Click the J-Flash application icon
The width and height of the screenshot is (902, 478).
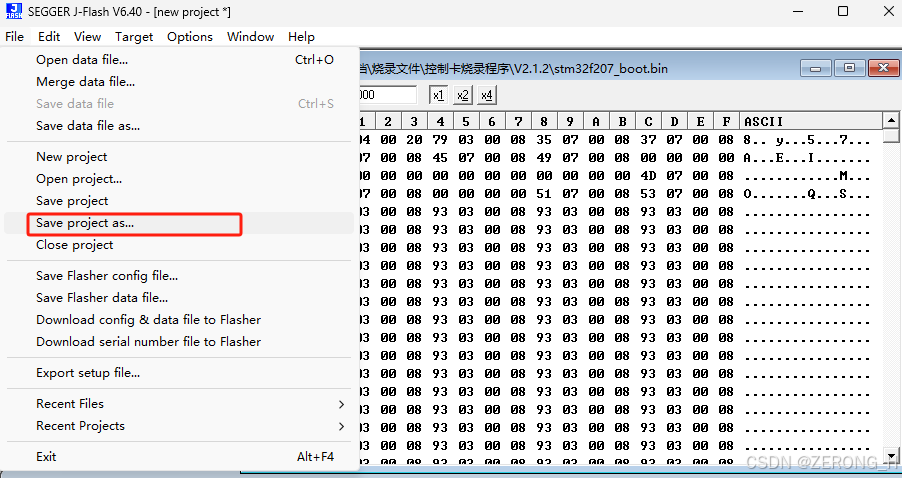tap(14, 11)
